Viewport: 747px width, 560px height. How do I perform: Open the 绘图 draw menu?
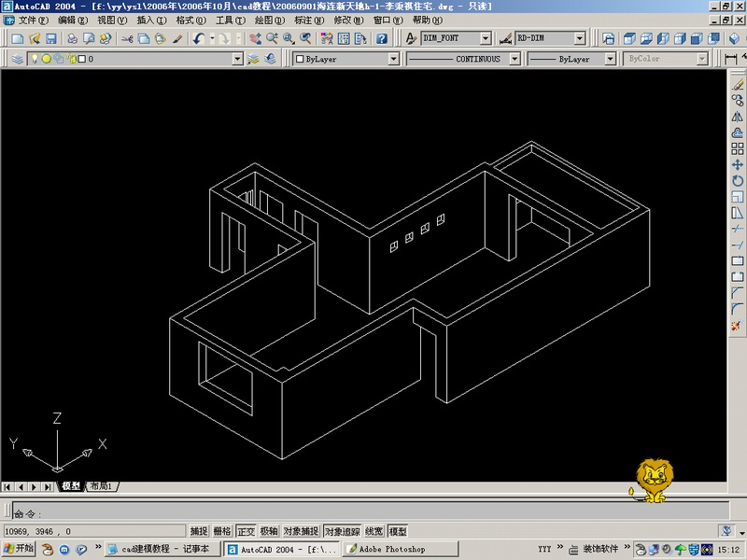(x=269, y=21)
